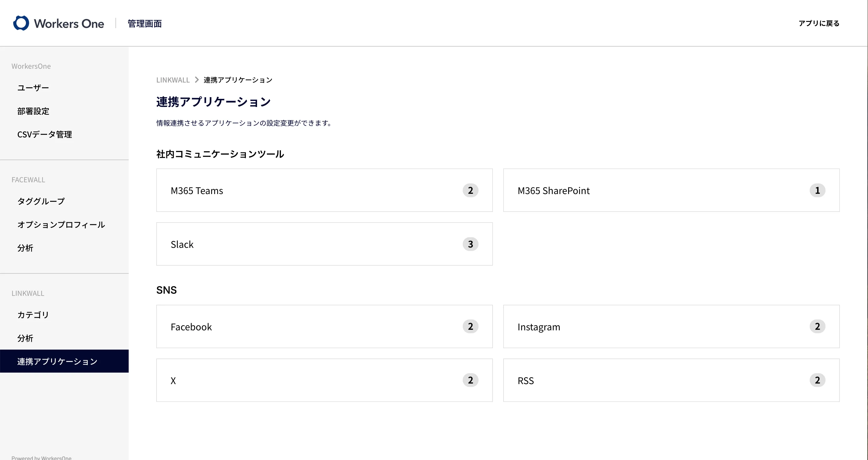Click the FACEWALL sidebar group label
868x460 pixels.
pos(28,180)
